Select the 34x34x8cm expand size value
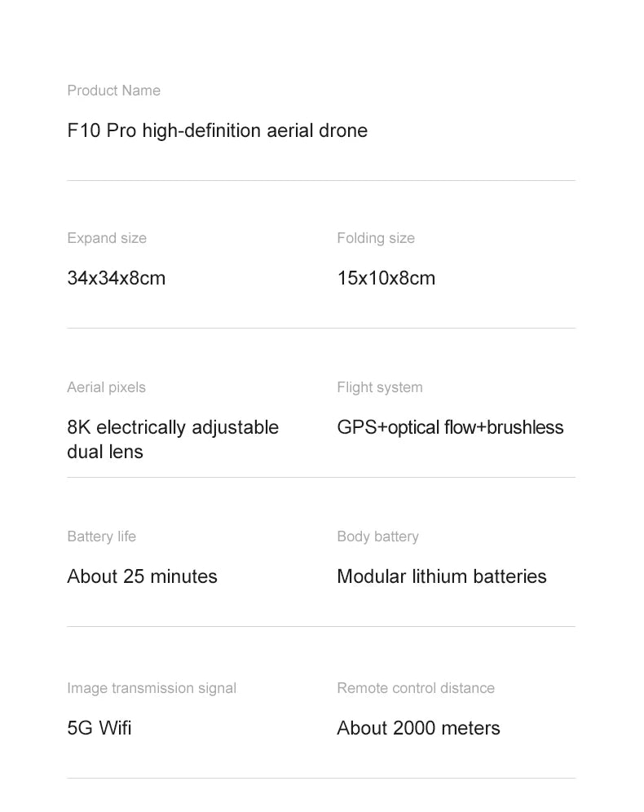 click(116, 278)
